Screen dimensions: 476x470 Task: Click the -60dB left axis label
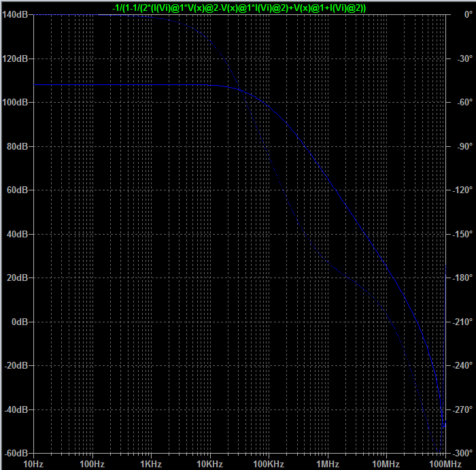click(x=16, y=453)
